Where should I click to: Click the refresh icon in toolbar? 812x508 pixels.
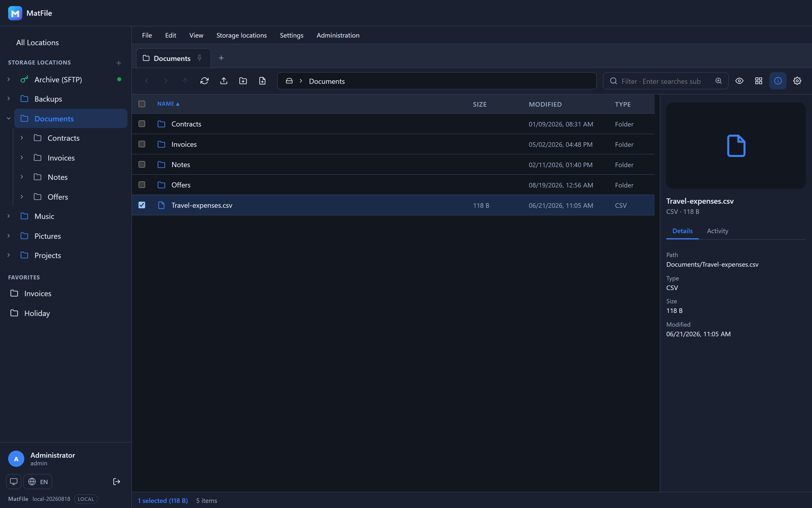click(x=204, y=81)
